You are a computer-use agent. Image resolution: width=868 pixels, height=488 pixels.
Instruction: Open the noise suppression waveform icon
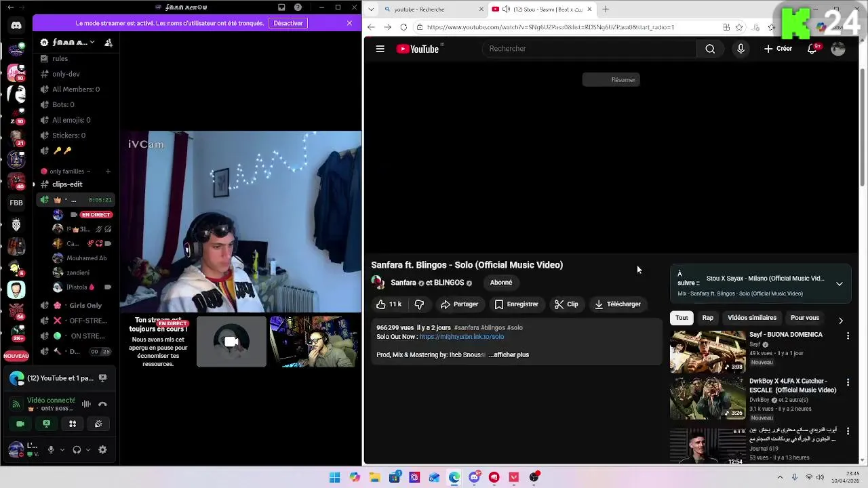click(x=86, y=404)
